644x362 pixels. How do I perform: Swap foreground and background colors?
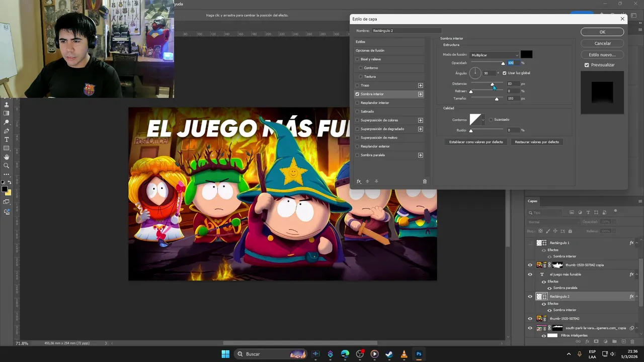tap(10, 182)
